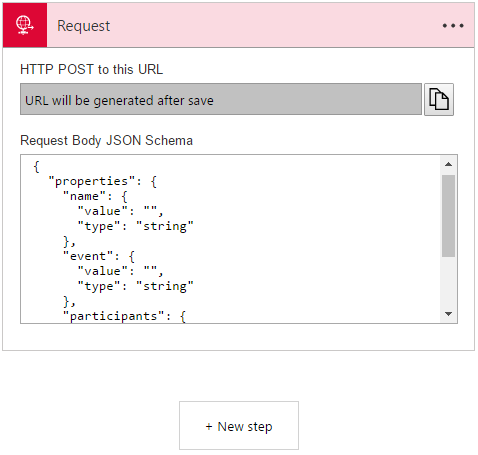Place cursor on the "participants" line

pyautogui.click(x=125, y=316)
